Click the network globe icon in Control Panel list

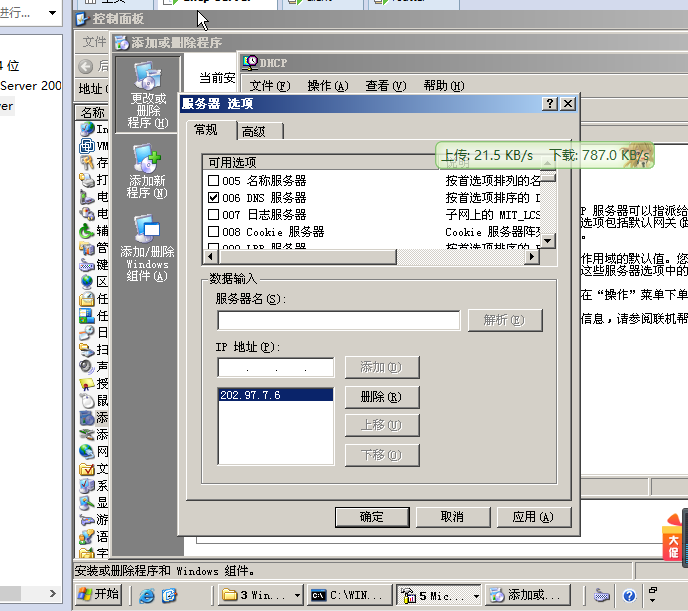(87, 451)
